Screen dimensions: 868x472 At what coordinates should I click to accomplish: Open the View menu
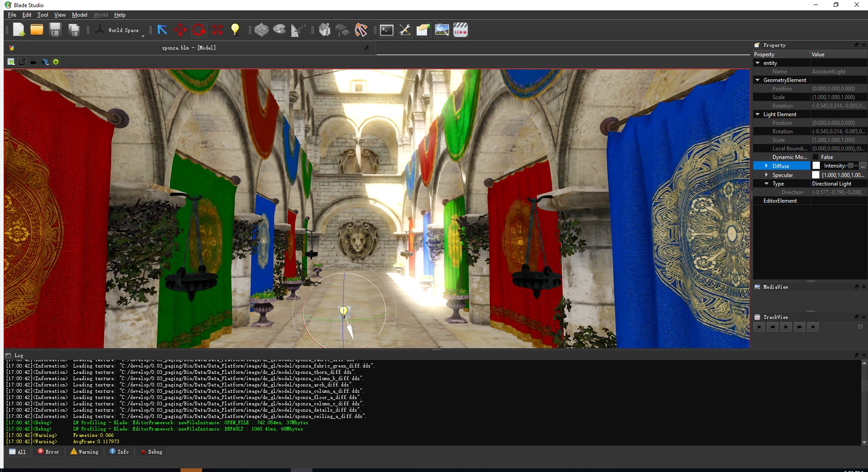(x=60, y=15)
